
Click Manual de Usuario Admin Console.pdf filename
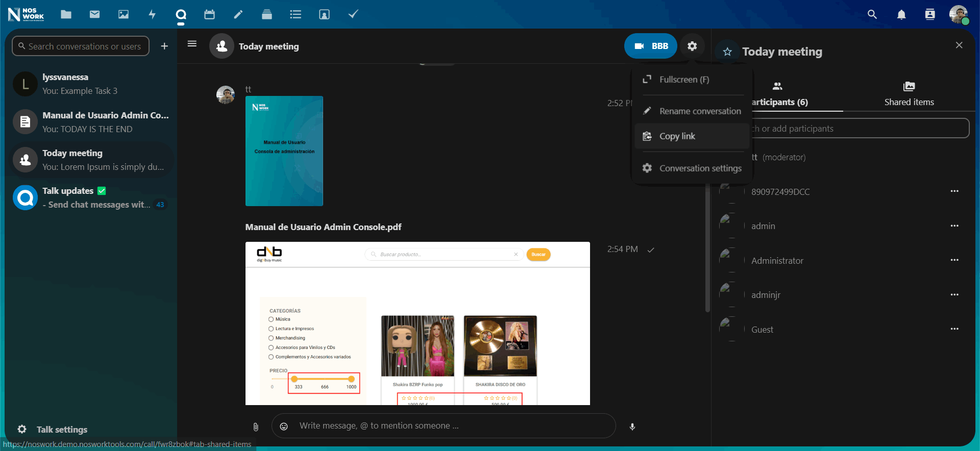323,227
